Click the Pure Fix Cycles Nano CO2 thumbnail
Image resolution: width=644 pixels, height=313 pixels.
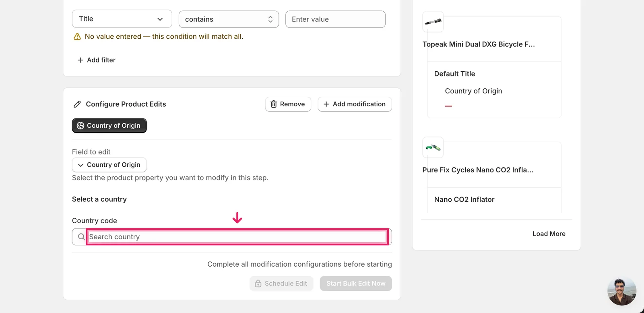pos(433,147)
